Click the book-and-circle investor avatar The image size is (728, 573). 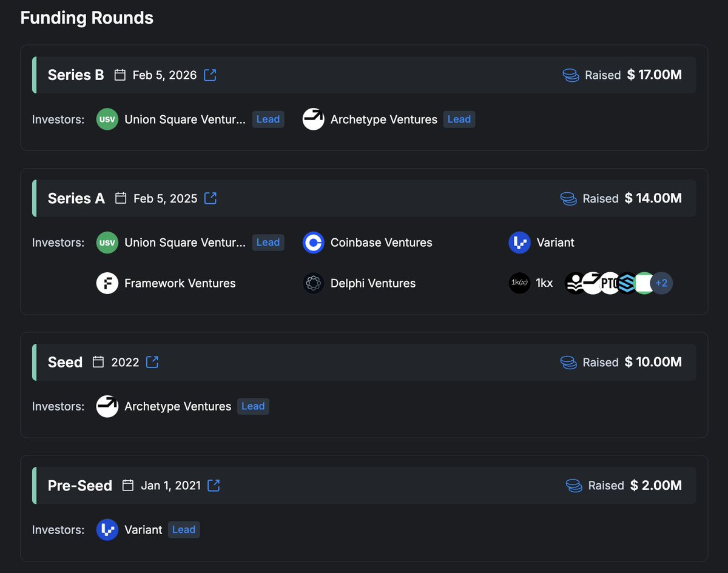pyautogui.click(x=575, y=283)
